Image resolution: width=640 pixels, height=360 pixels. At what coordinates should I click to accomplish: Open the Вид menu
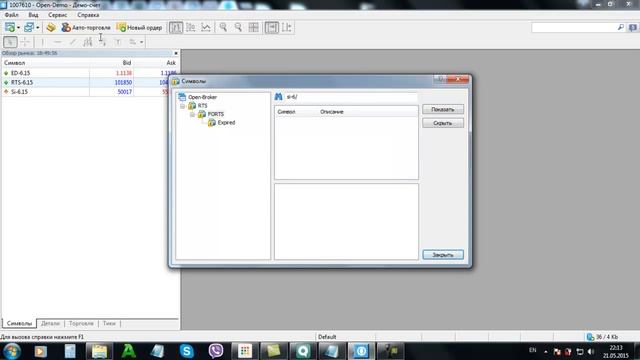coord(33,15)
